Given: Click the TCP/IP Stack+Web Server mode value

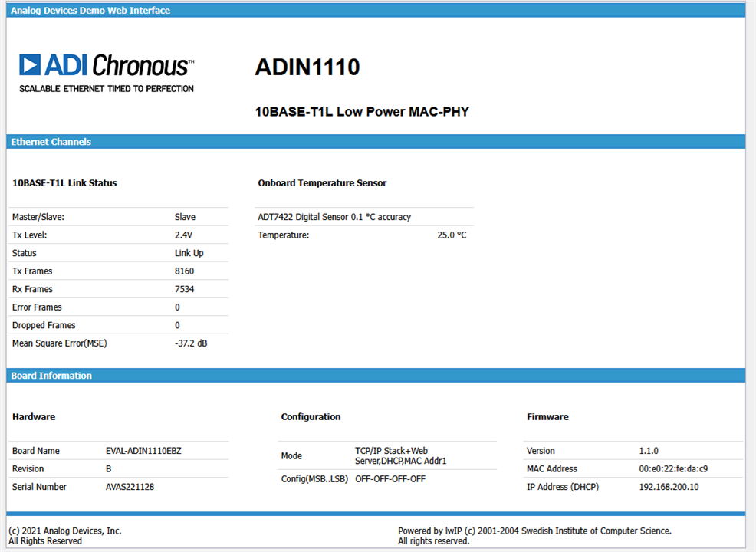Looking at the screenshot, I should pos(401,456).
